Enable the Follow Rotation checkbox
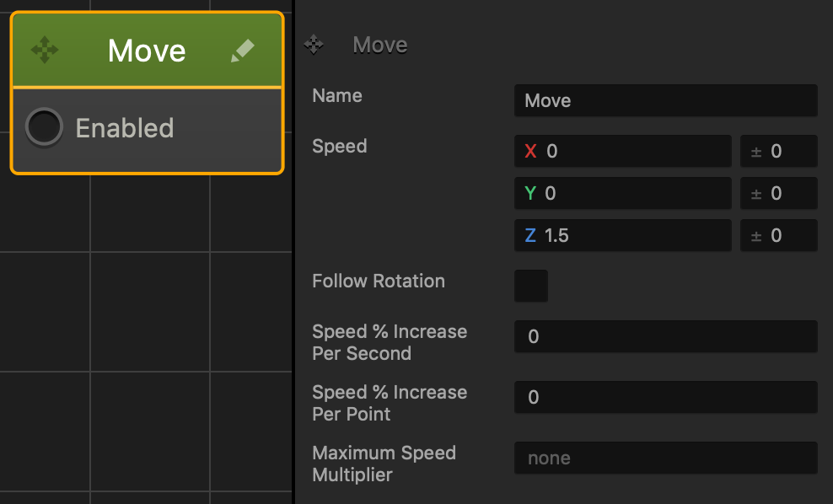The image size is (833, 504). (530, 286)
